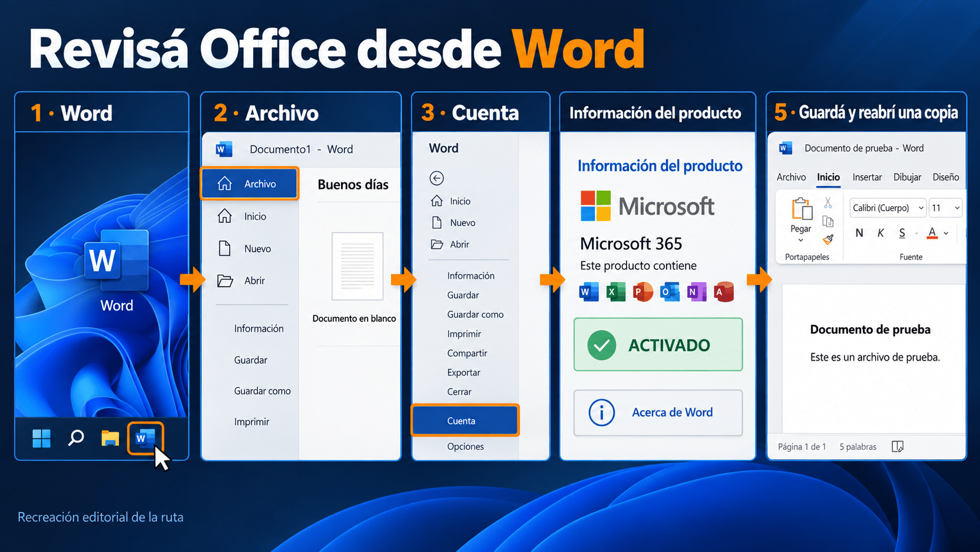Open the font size 11 dropdown
Viewport: 980px width, 552px height.
pos(945,208)
